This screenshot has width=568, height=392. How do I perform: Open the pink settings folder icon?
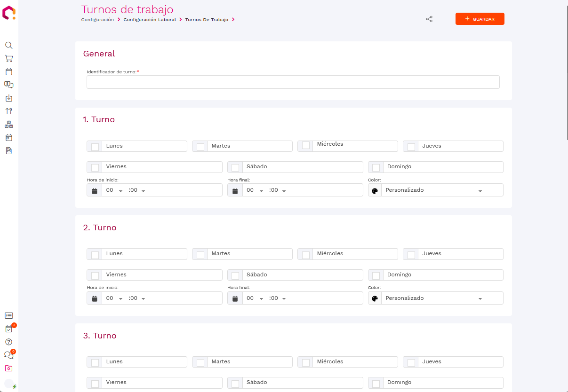(x=8, y=368)
